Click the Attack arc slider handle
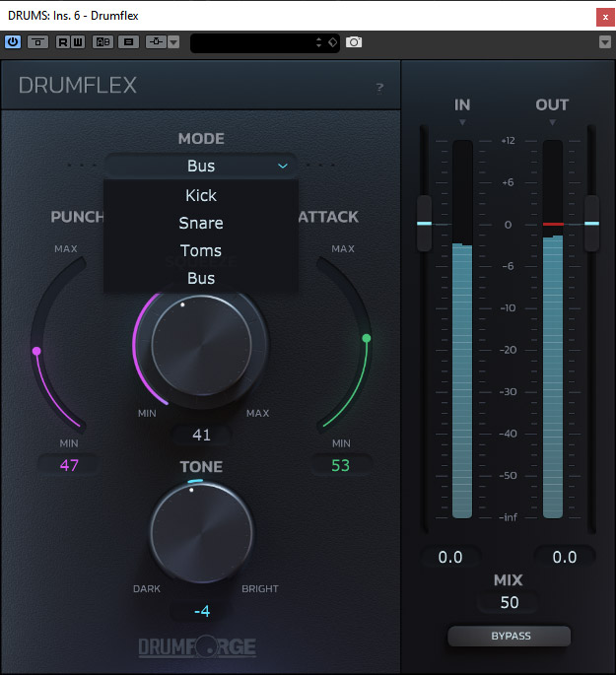This screenshot has height=675, width=616. [x=367, y=338]
